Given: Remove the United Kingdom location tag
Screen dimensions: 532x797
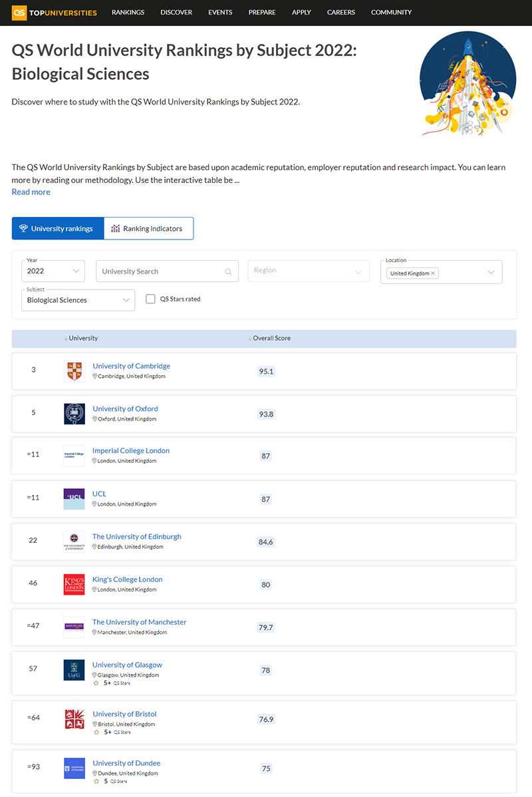Looking at the screenshot, I should [x=433, y=273].
